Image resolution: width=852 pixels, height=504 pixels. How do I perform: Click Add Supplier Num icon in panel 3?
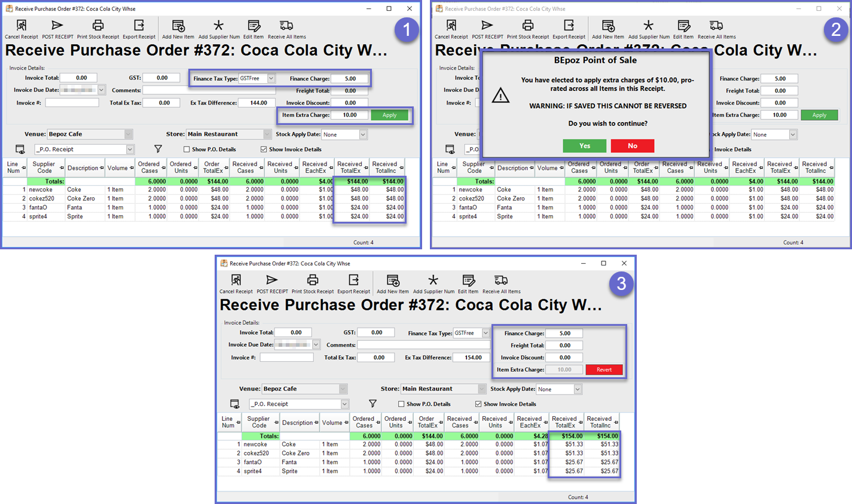[433, 280]
